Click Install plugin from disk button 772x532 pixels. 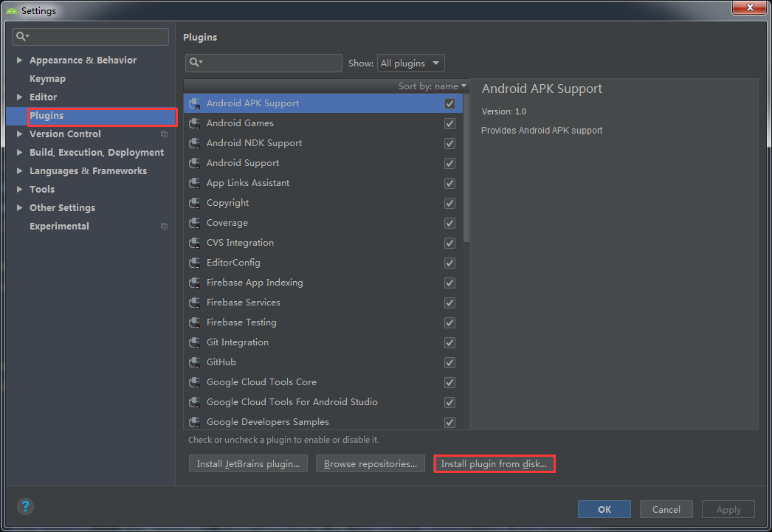click(494, 463)
